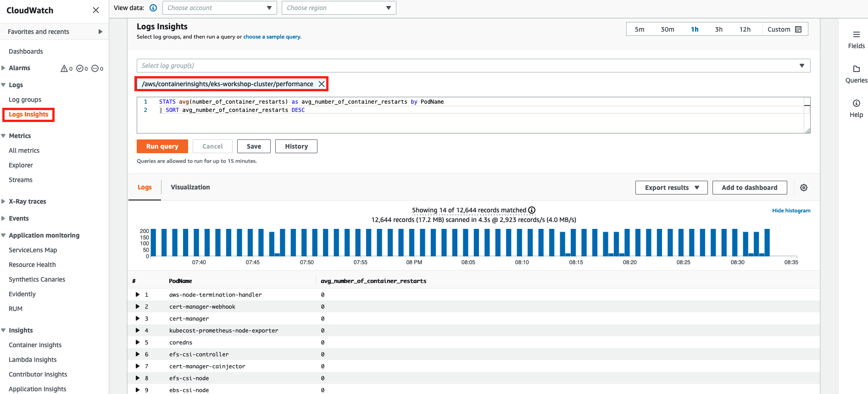This screenshot has height=394, width=868.
Task: Open the Select log group(s) dropdown
Action: 473,66
